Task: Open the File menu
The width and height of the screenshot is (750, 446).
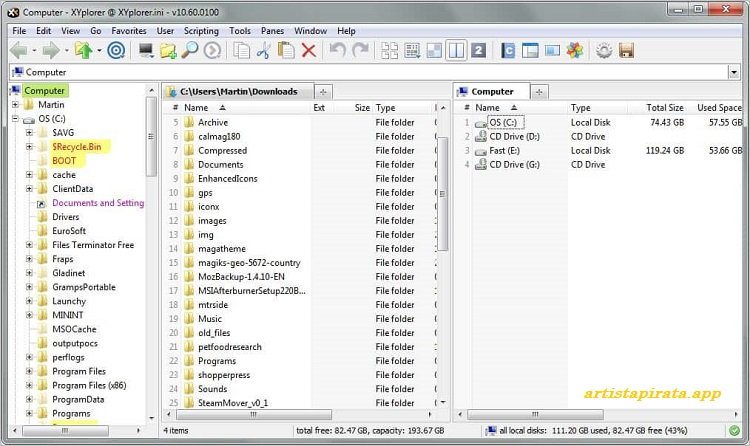Action: coord(19,31)
